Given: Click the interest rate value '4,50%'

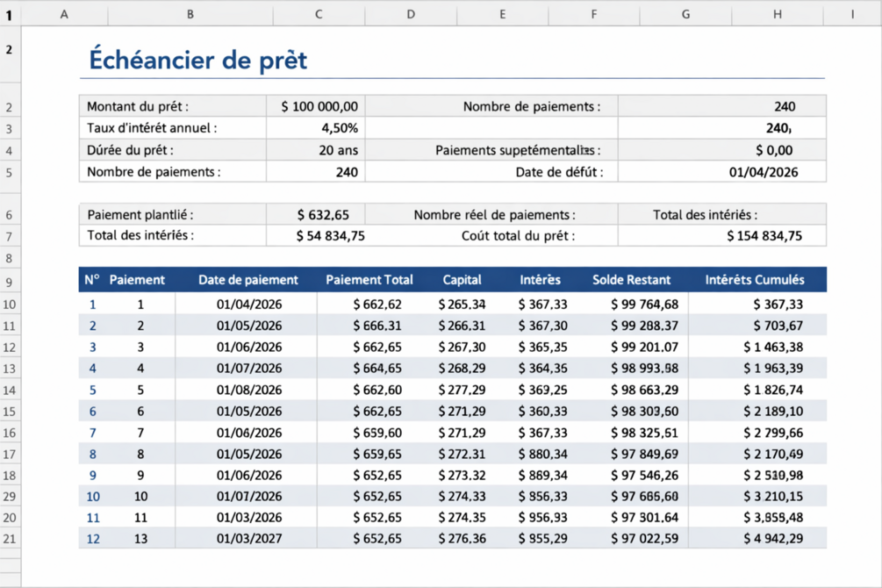Looking at the screenshot, I should click(340, 128).
